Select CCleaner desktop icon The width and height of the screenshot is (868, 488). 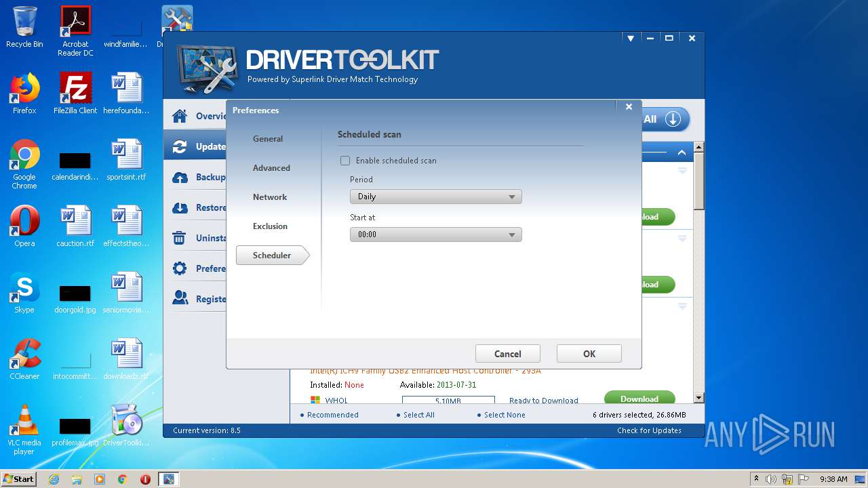click(x=24, y=360)
